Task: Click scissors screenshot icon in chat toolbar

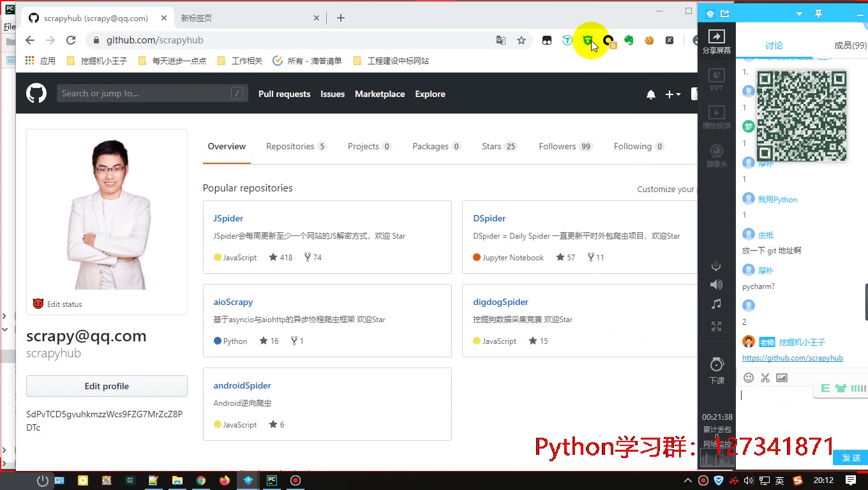Action: 765,378
